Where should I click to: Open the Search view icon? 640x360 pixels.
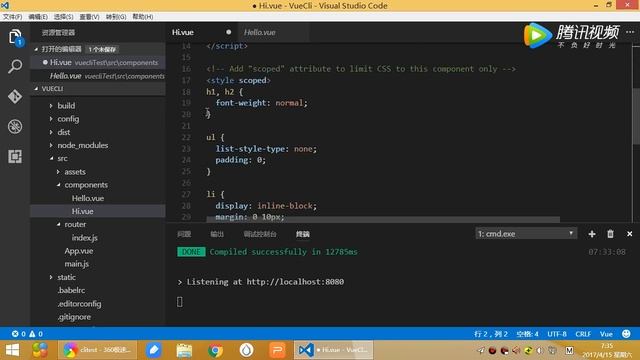(15, 66)
